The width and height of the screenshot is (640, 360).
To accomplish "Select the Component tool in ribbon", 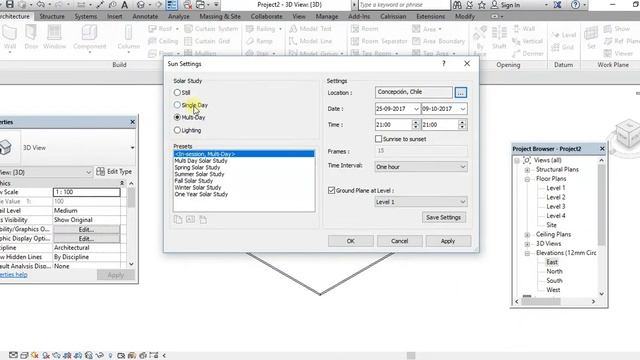I will [x=89, y=37].
